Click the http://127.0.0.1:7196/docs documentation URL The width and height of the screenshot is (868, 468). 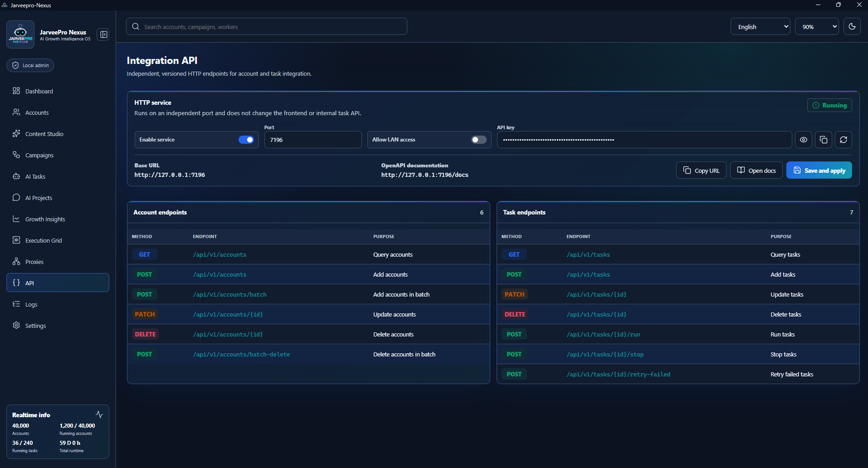(x=425, y=175)
